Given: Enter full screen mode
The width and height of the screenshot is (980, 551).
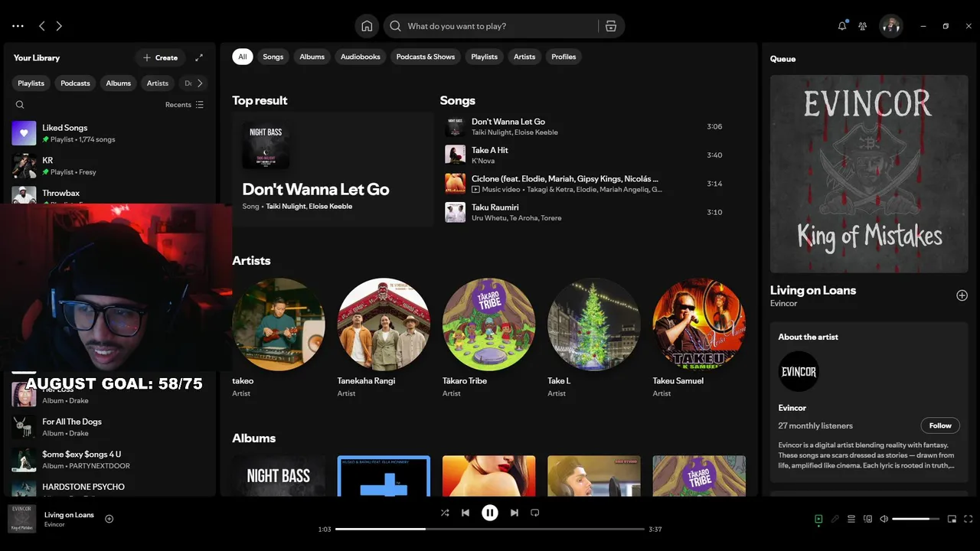Looking at the screenshot, I should 969,519.
